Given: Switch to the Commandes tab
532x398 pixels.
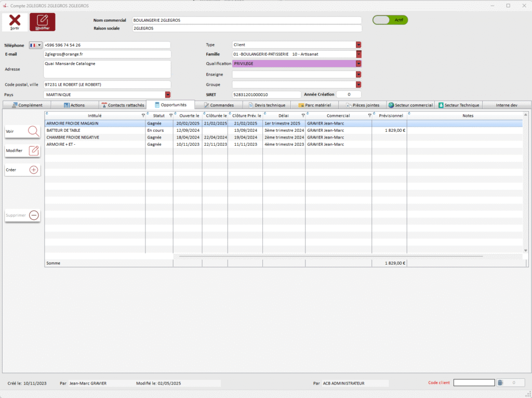Looking at the screenshot, I should click(218, 105).
